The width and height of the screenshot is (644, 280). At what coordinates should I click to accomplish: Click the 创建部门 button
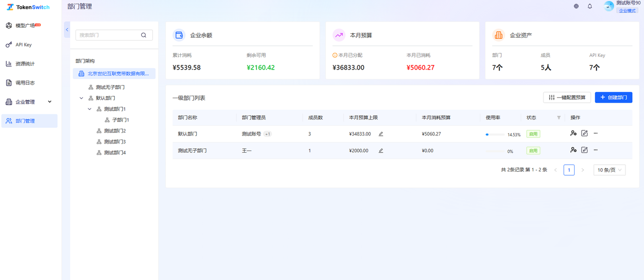[613, 98]
